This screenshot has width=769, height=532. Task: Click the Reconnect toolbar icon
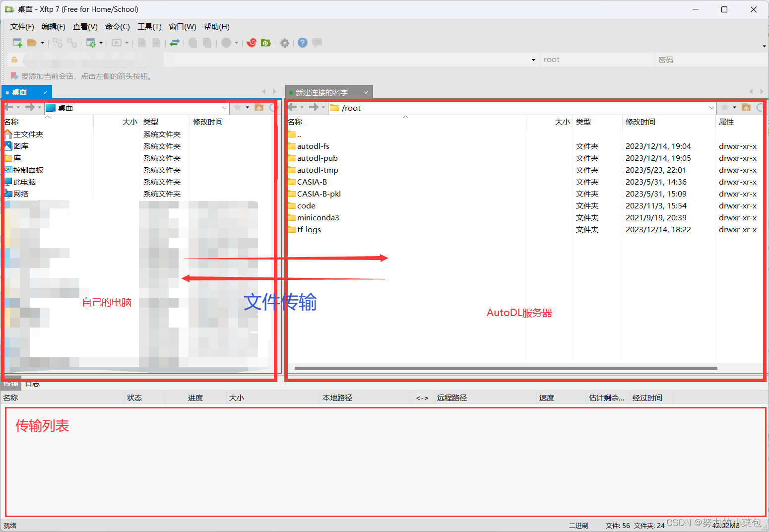click(x=58, y=43)
